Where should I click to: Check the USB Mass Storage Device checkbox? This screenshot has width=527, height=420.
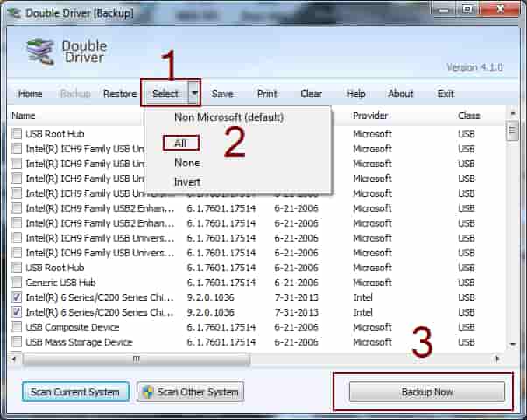click(x=16, y=342)
